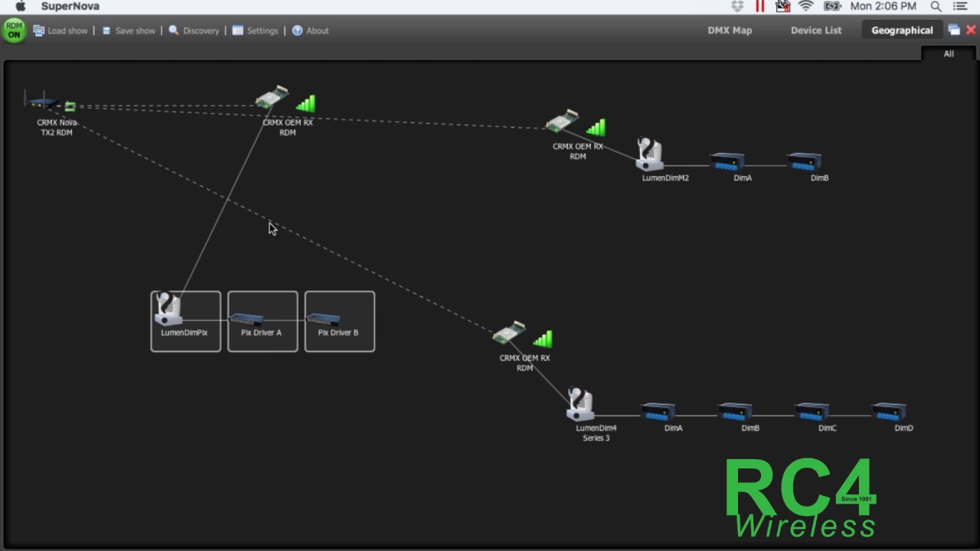Image resolution: width=980 pixels, height=551 pixels.
Task: Click the restore window icon near Geographical
Action: click(x=954, y=30)
